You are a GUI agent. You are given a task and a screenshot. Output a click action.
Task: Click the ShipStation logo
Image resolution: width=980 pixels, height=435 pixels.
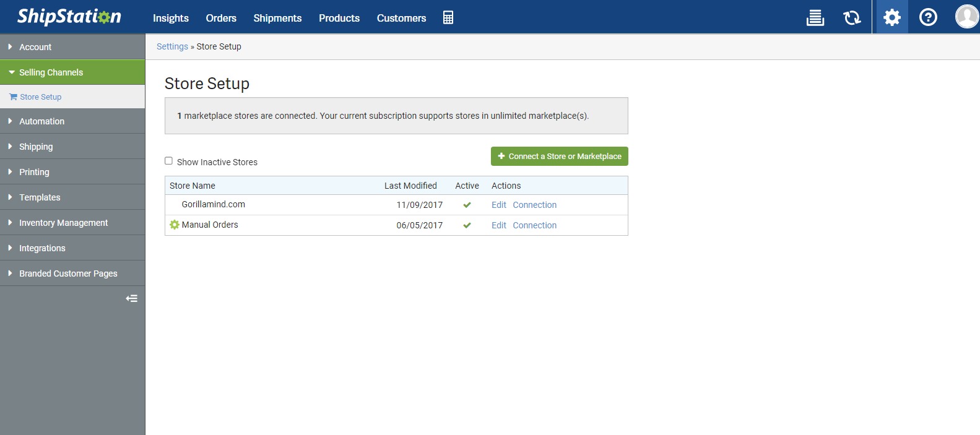(69, 17)
